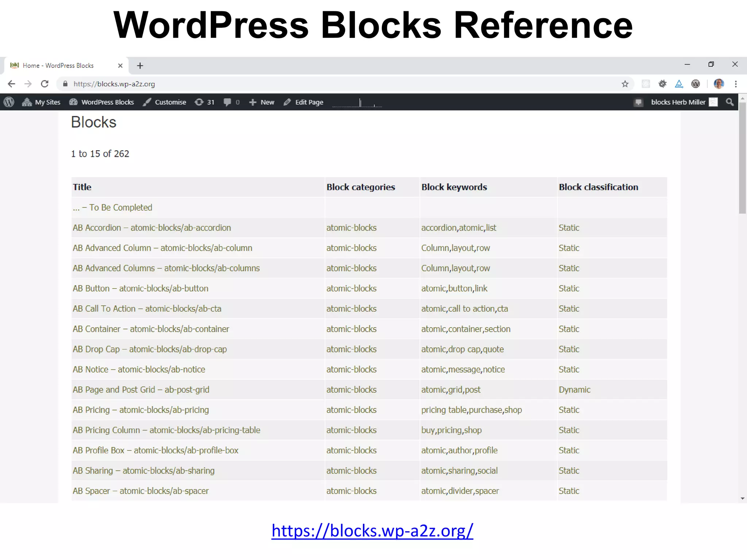Screen dimensions: 747x560
Task: Open AB Drop Cap block link
Action: [150, 349]
